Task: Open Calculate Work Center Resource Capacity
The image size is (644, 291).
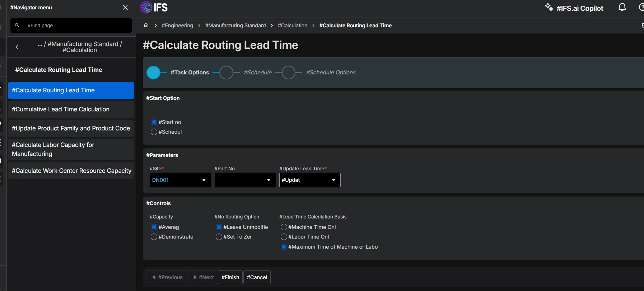Action: [71, 171]
